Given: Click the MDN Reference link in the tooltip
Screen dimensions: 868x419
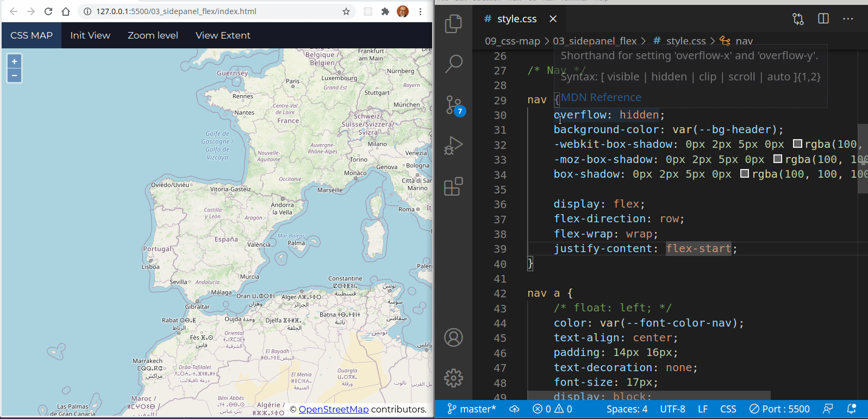Looking at the screenshot, I should [x=601, y=97].
